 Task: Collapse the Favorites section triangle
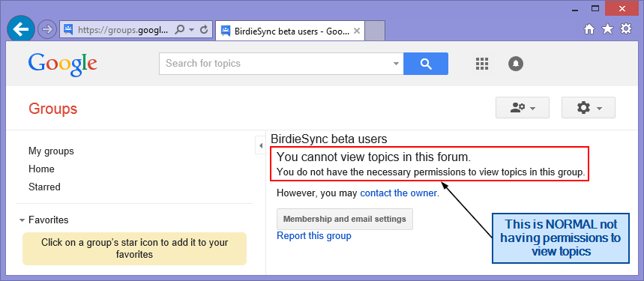point(22,220)
